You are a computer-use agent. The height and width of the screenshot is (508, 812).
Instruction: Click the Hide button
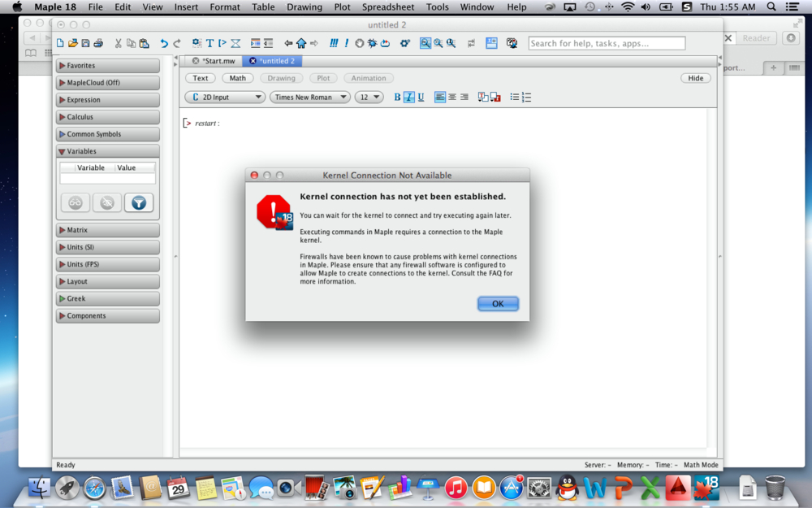pos(696,78)
